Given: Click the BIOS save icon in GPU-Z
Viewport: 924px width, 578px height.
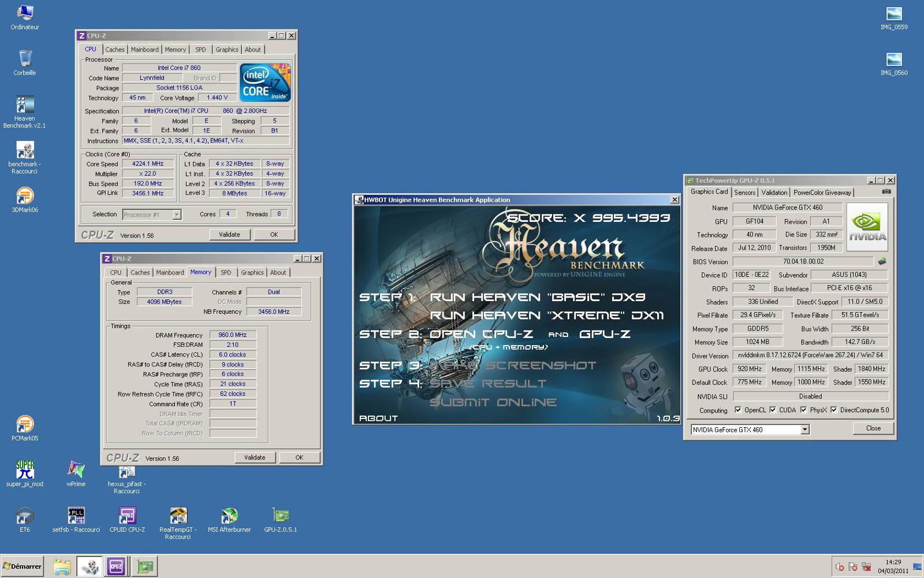Looking at the screenshot, I should pyautogui.click(x=882, y=261).
